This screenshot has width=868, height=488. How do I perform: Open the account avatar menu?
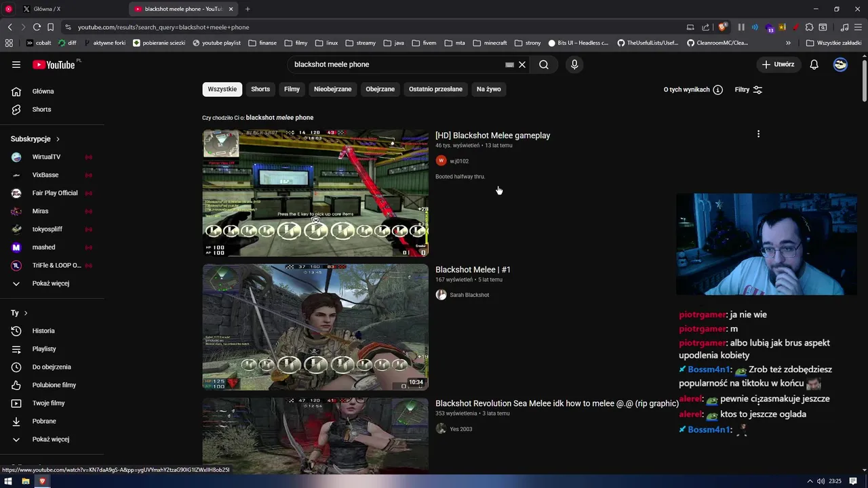(x=840, y=64)
